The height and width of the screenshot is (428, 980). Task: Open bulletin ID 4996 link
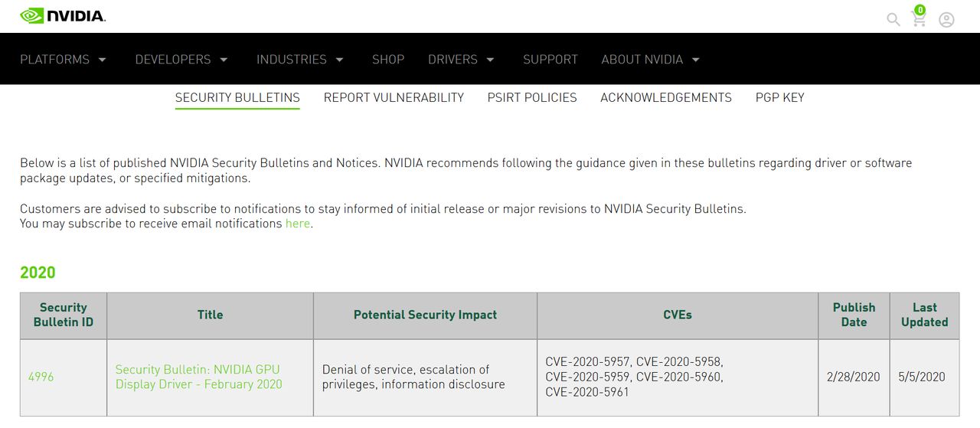point(41,377)
